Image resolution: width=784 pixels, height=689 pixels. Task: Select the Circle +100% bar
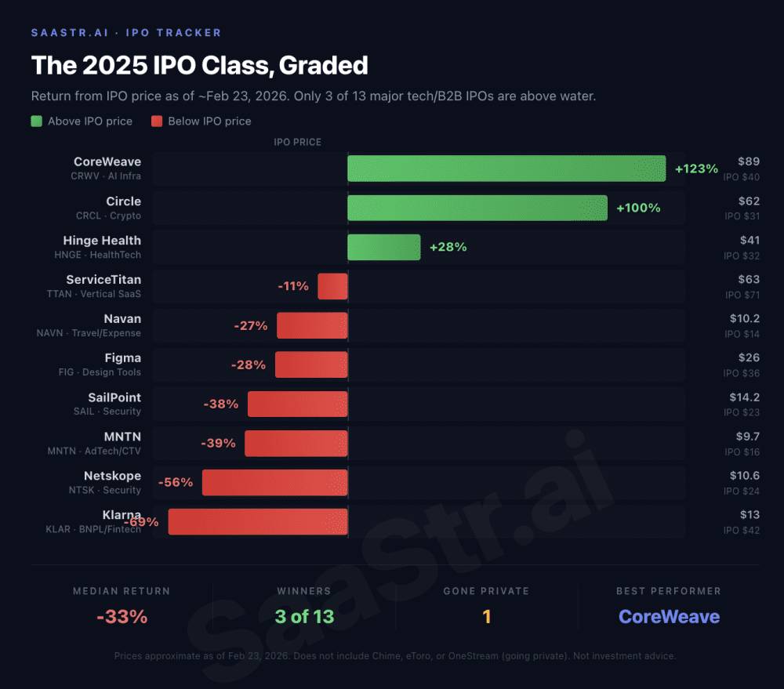pyautogui.click(x=477, y=208)
